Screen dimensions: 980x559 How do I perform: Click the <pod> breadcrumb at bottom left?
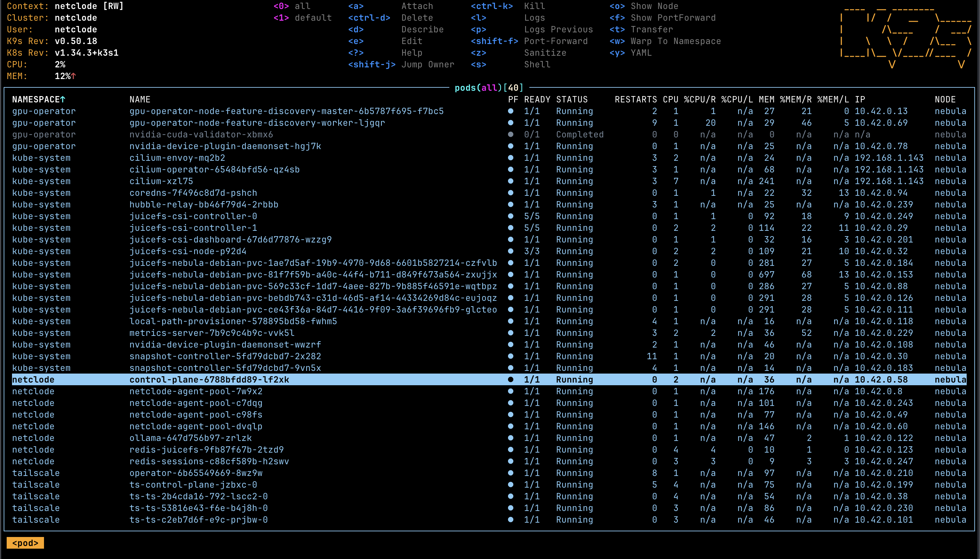click(x=25, y=543)
